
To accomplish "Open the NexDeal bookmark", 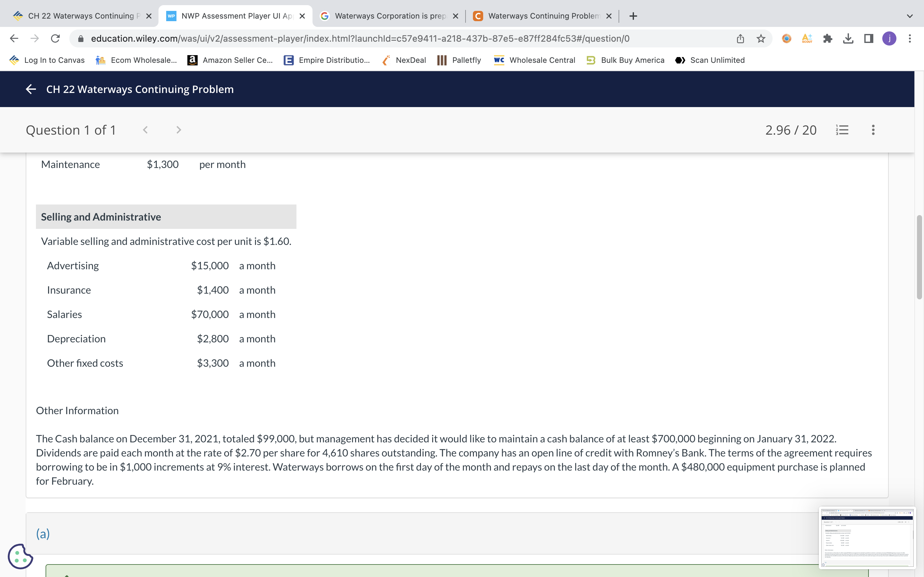I will click(x=404, y=60).
